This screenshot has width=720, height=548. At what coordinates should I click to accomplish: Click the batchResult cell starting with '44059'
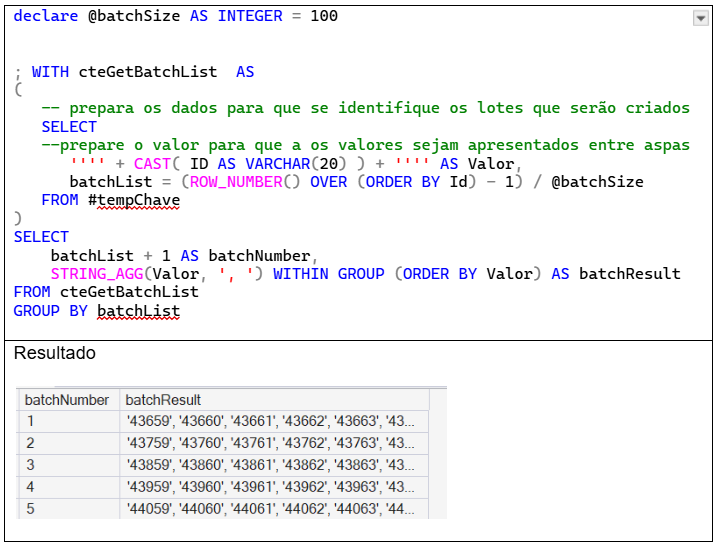pyautogui.click(x=270, y=508)
